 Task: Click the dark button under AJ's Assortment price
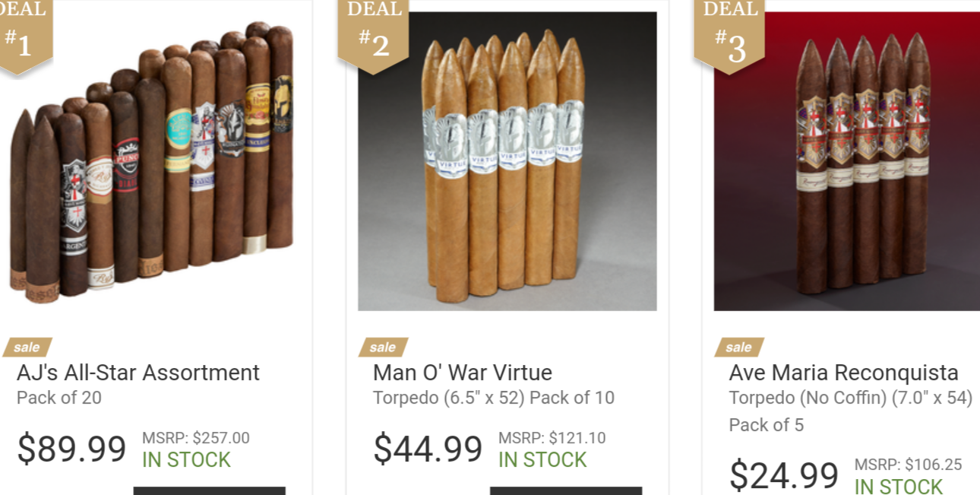[x=210, y=491]
